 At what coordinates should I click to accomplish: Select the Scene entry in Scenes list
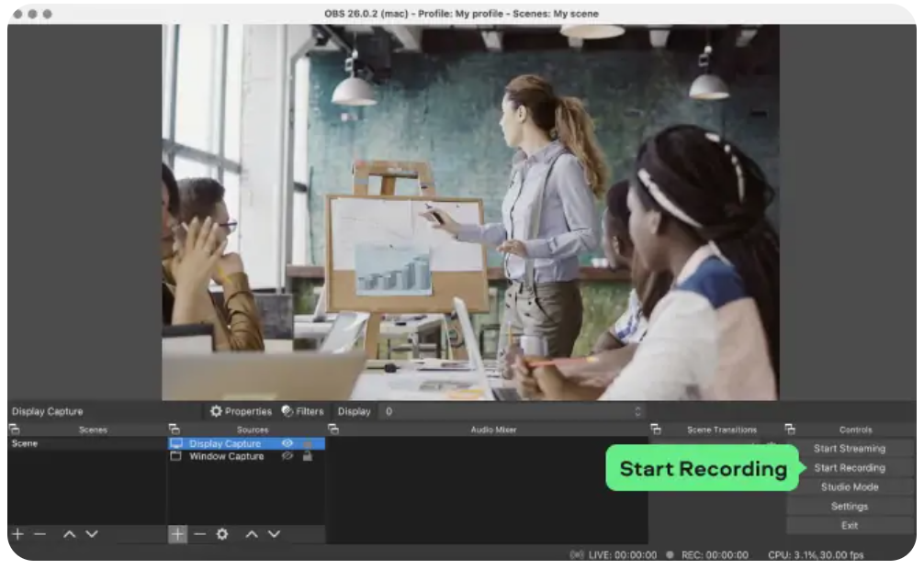[x=86, y=443]
